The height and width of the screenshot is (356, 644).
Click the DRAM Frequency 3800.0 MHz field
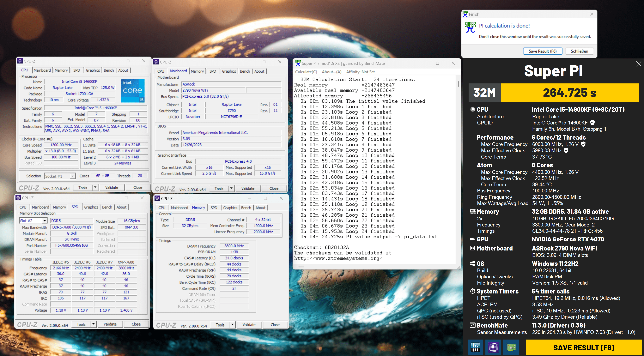pyautogui.click(x=234, y=246)
